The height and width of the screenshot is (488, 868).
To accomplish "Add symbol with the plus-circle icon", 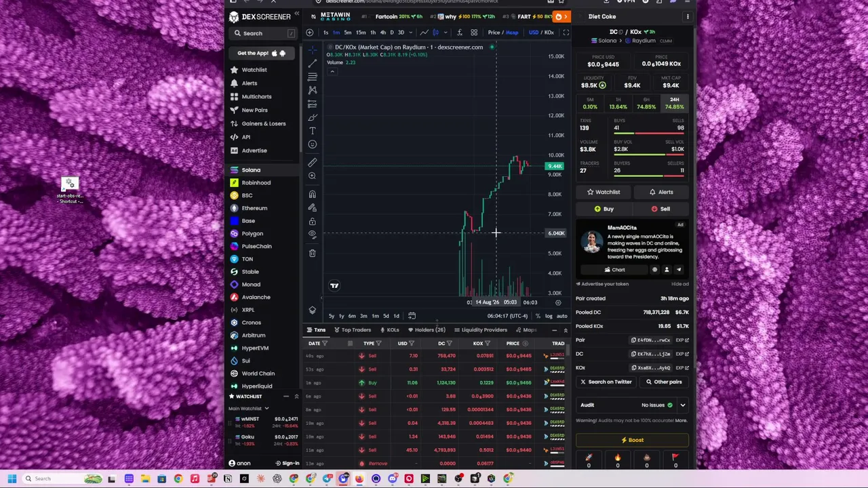I will pos(309,33).
